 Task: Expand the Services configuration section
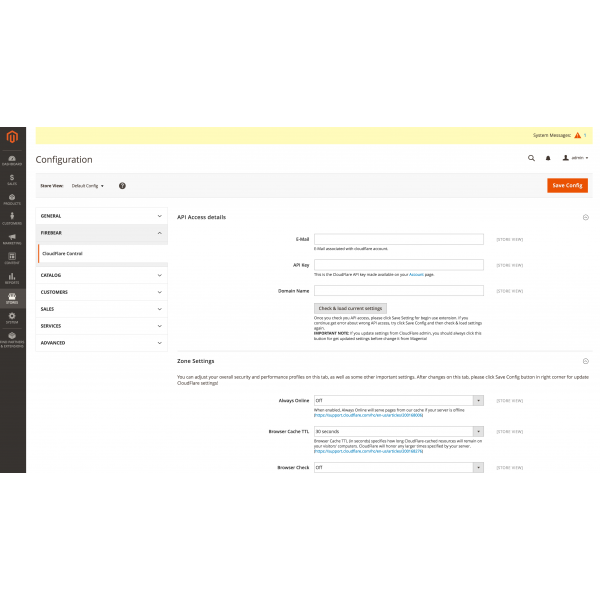tap(101, 326)
